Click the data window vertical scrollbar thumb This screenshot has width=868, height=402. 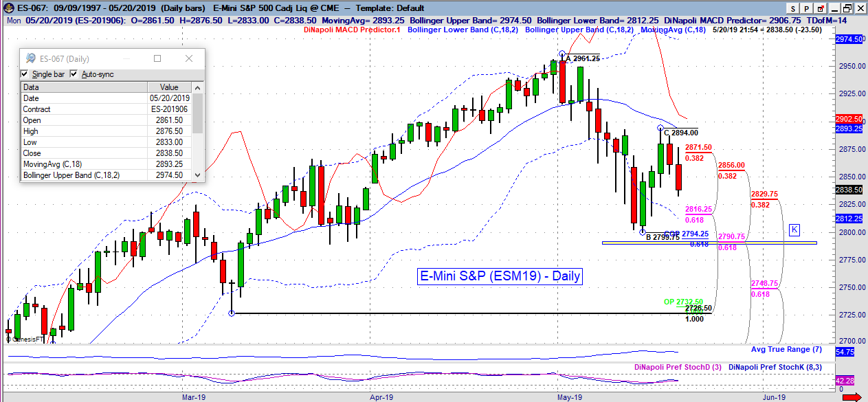coord(197,113)
